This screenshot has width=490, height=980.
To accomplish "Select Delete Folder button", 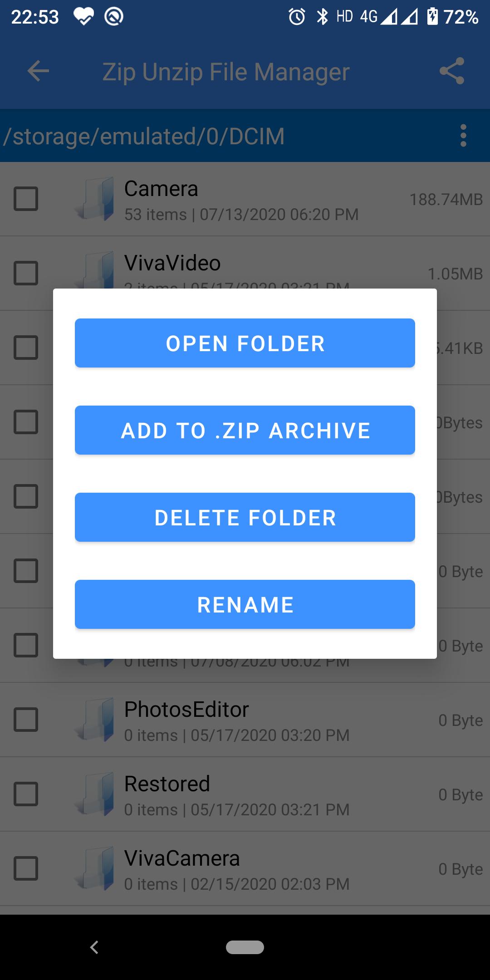I will (245, 517).
